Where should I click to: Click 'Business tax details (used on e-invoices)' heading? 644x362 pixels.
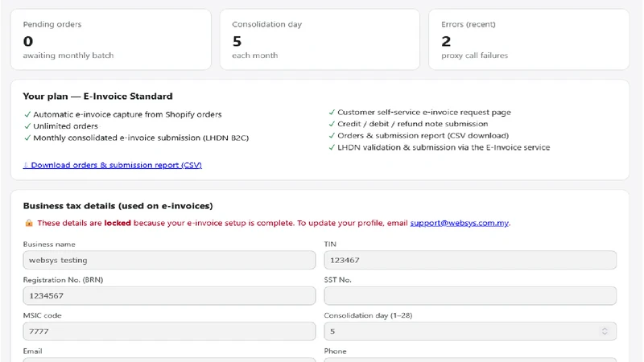[x=118, y=206]
